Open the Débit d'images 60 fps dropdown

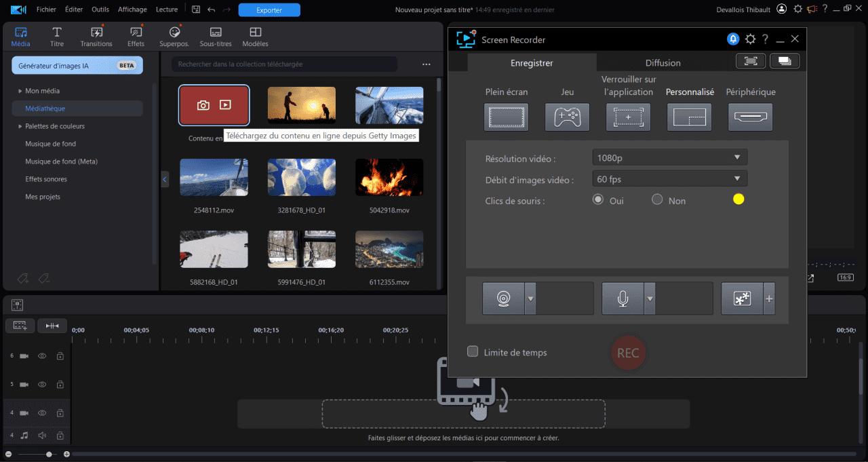[669, 178]
